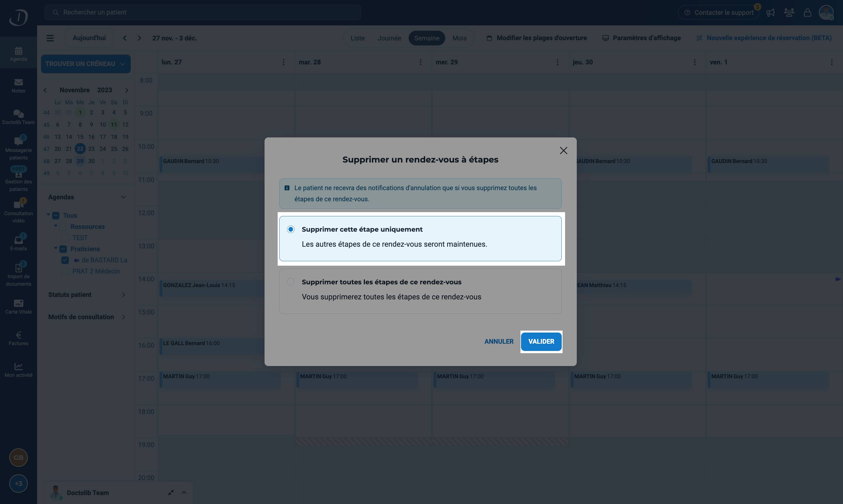Screen dimensions: 843x504
Task: Select 'Supprimer toutes les étapes' radio
Action: pos(291,282)
